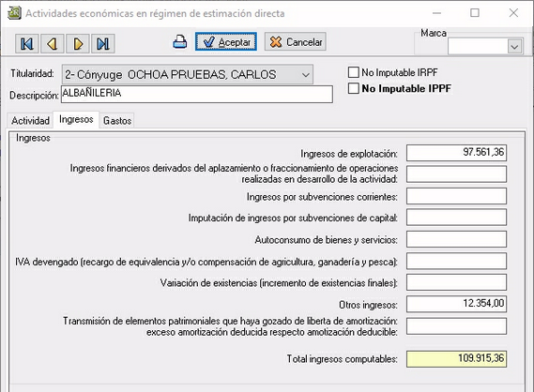This screenshot has height=392, width=534.
Task: Click the Cancelar button
Action: 296,42
